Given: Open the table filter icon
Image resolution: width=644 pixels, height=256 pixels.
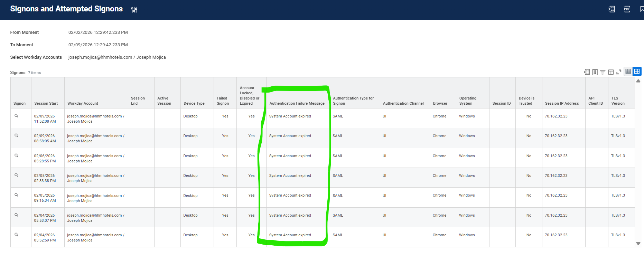Looking at the screenshot, I should [x=603, y=72].
